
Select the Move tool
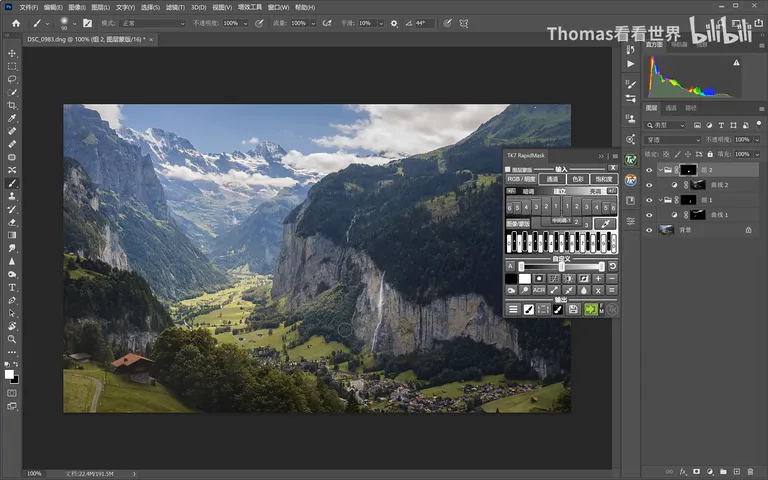click(12, 53)
